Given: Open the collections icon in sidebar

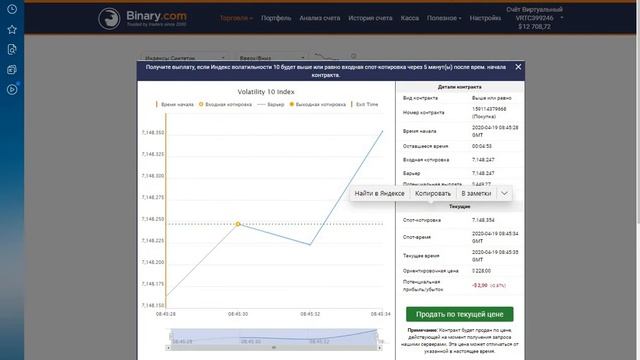Looking at the screenshot, I should (x=12, y=69).
